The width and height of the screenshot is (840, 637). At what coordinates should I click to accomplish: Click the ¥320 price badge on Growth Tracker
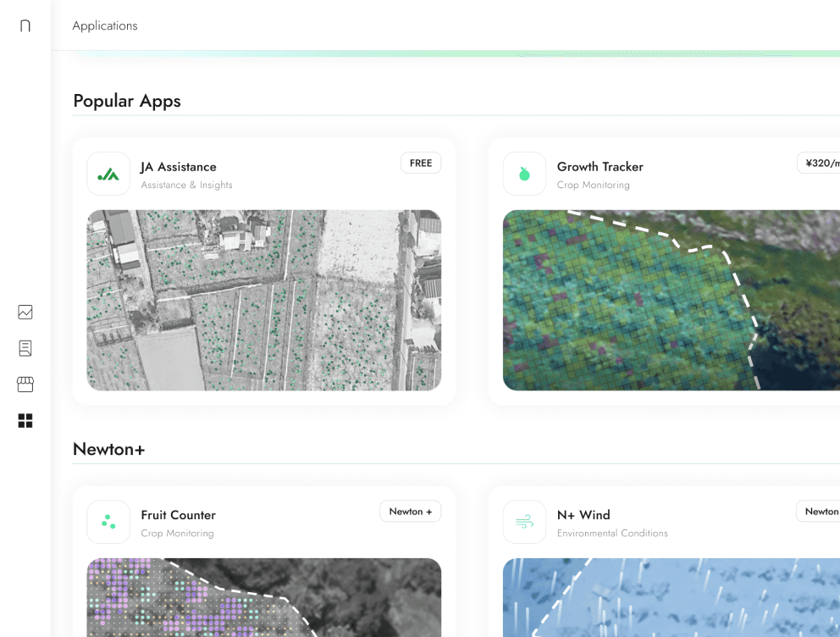pyautogui.click(x=819, y=163)
